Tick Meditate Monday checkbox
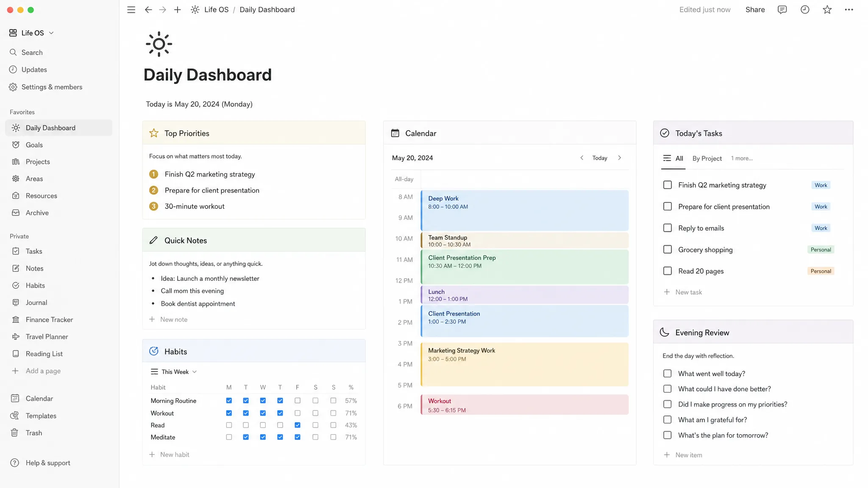This screenshot has height=488, width=868. 229,437
